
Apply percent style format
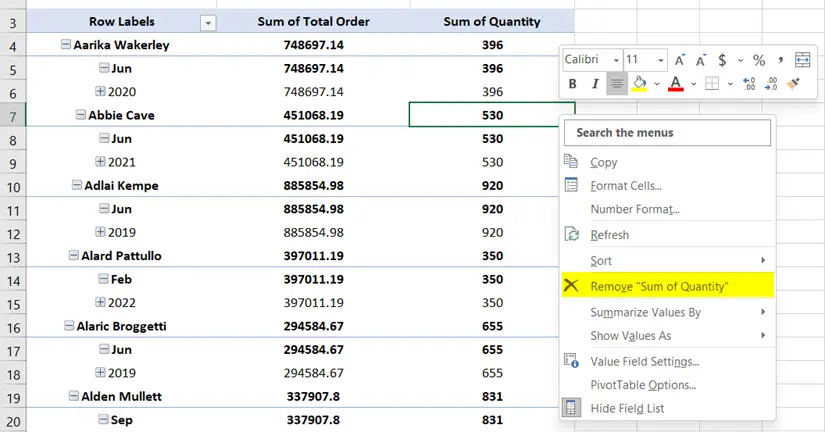tap(759, 60)
